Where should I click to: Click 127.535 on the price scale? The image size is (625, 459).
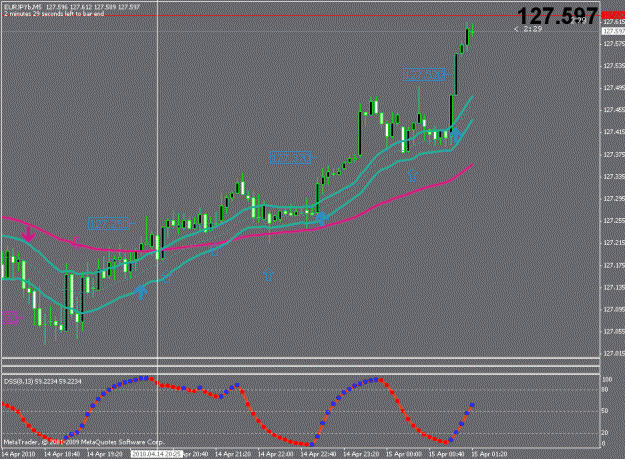click(614, 66)
